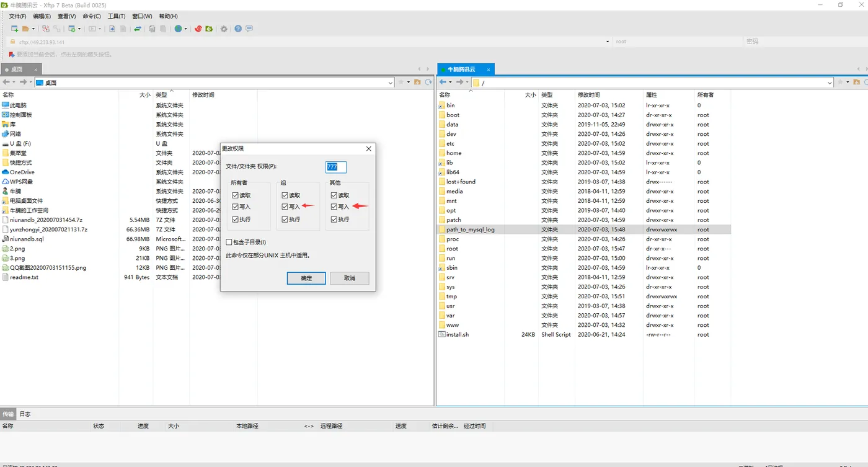Enable 包含子目录 (include subdirectories) checkbox
The width and height of the screenshot is (868, 467).
[229, 242]
